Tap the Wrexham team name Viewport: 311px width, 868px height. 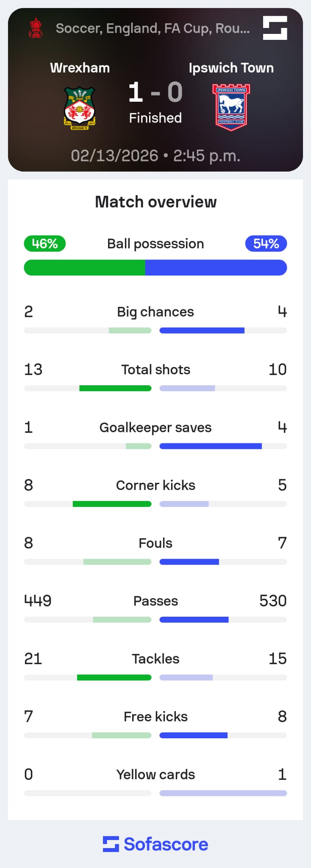coord(80,68)
